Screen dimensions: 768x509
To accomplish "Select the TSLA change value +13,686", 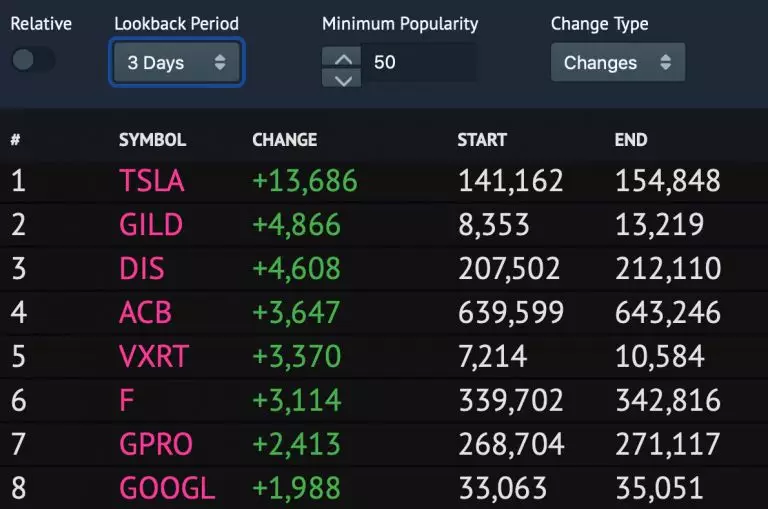I will (x=305, y=180).
